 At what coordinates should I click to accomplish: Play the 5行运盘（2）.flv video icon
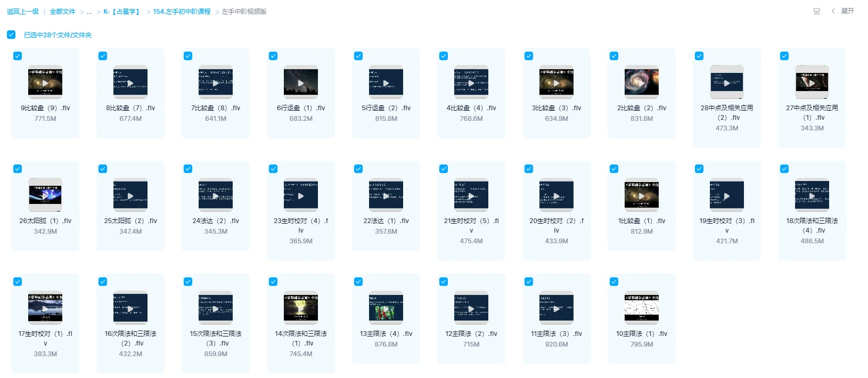coord(386,83)
